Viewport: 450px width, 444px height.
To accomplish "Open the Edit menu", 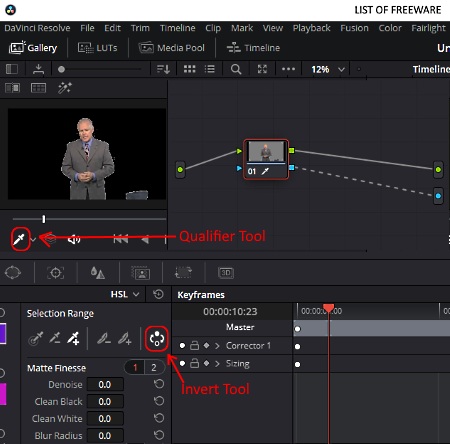I will 112,28.
